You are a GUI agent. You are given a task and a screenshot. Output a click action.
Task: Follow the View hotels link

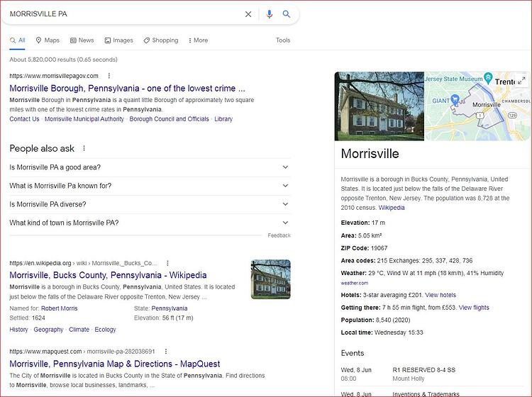pos(440,295)
